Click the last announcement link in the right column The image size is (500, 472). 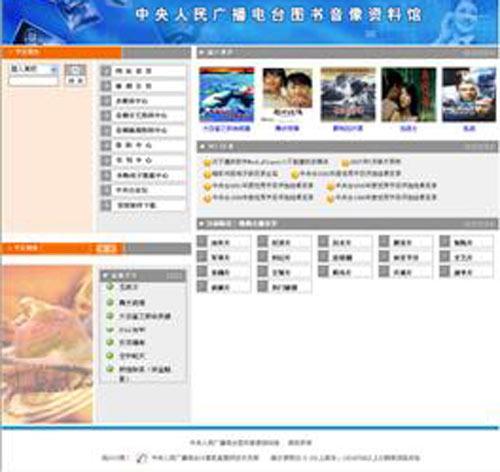(386, 198)
